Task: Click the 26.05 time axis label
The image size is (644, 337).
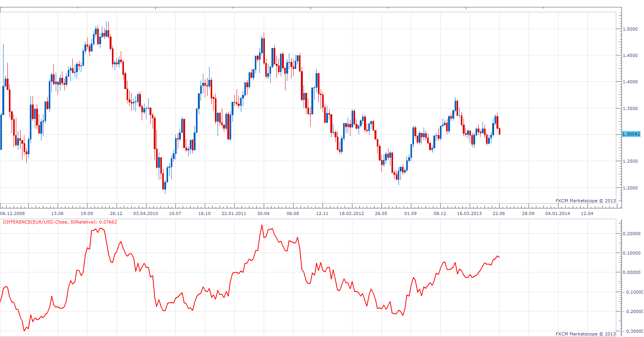Action: pos(381,213)
